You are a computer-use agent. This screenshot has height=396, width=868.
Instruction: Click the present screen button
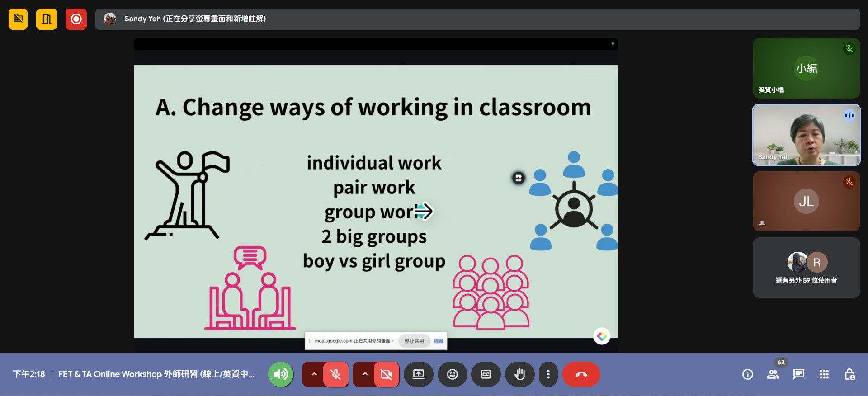tap(419, 374)
